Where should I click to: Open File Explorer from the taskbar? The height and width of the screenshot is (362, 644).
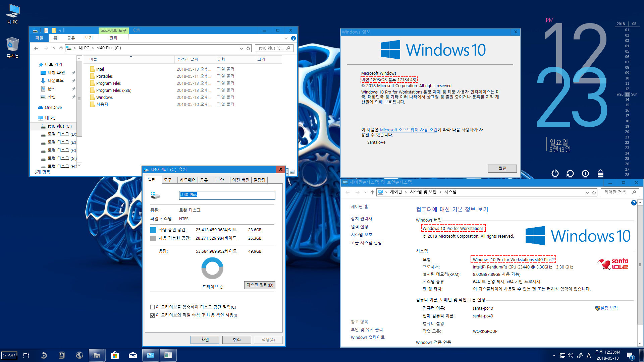pos(97,355)
